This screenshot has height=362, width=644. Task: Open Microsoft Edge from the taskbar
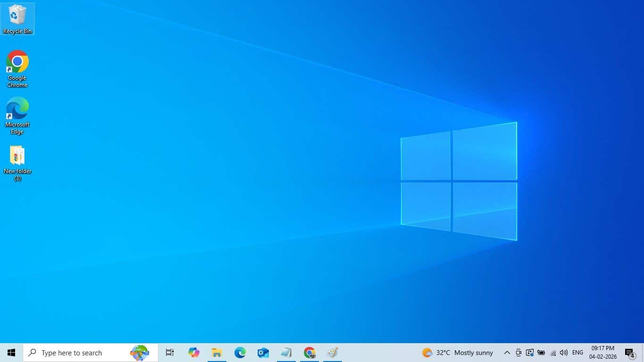click(x=240, y=352)
